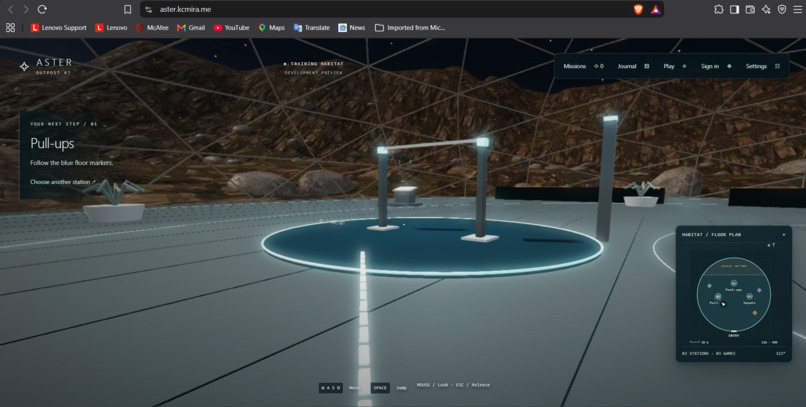Select the Squats station on floor plan

point(749,297)
